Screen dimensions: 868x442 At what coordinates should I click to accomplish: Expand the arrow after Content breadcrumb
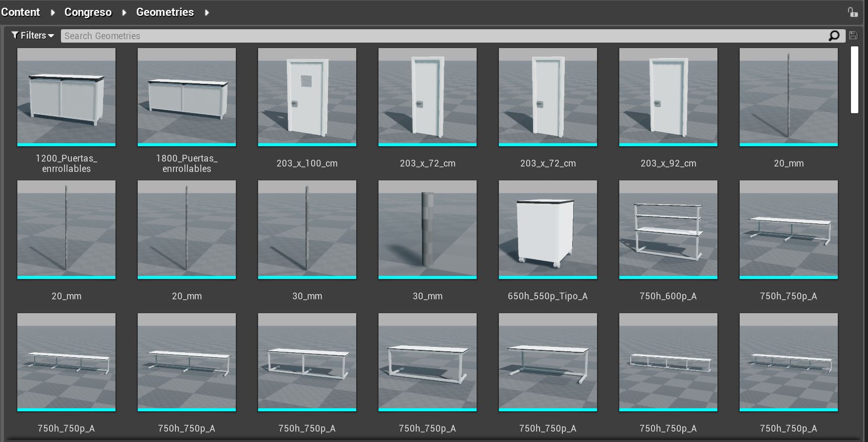[x=53, y=12]
